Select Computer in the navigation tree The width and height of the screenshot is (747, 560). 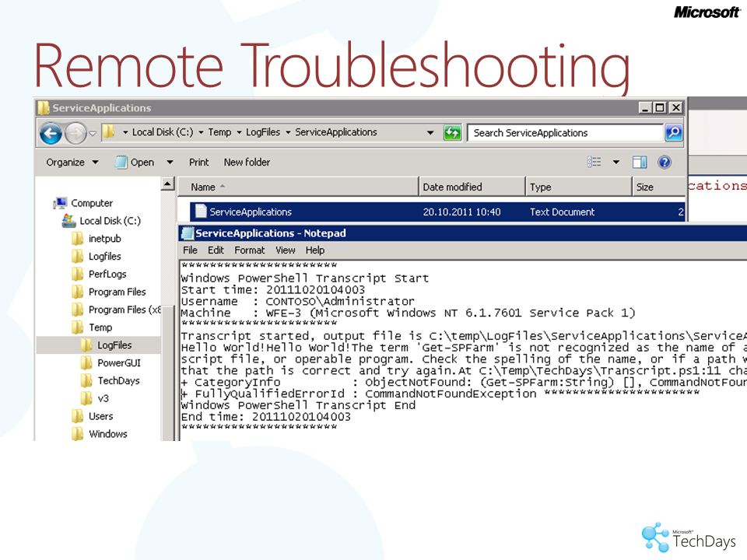(83, 203)
